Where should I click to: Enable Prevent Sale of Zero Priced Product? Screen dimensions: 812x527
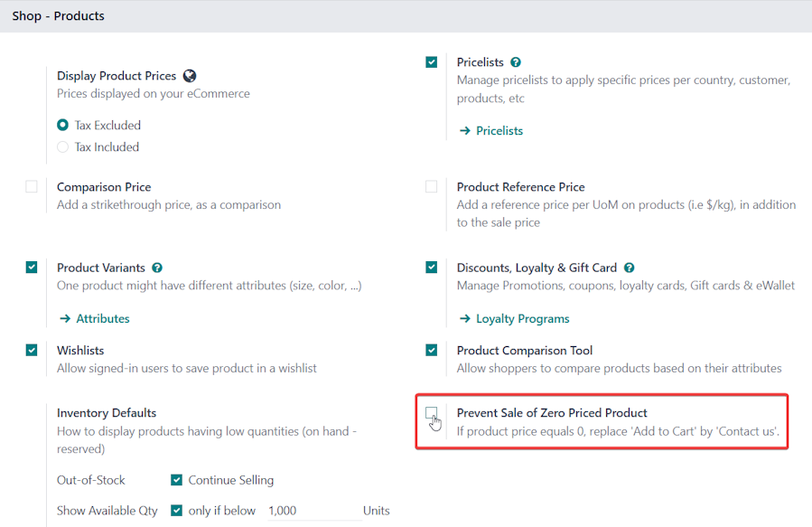tap(431, 413)
